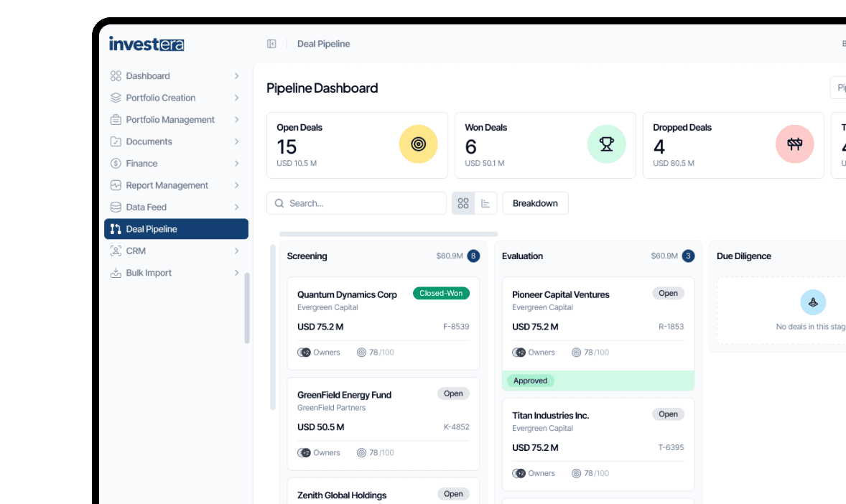846x504 pixels.
Task: Click the Bulk Import download icon
Action: coord(116,273)
